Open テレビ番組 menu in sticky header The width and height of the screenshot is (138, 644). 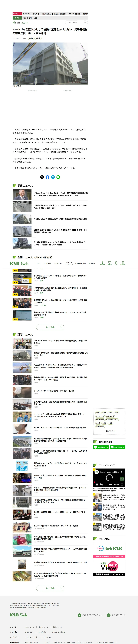(x=47, y=263)
